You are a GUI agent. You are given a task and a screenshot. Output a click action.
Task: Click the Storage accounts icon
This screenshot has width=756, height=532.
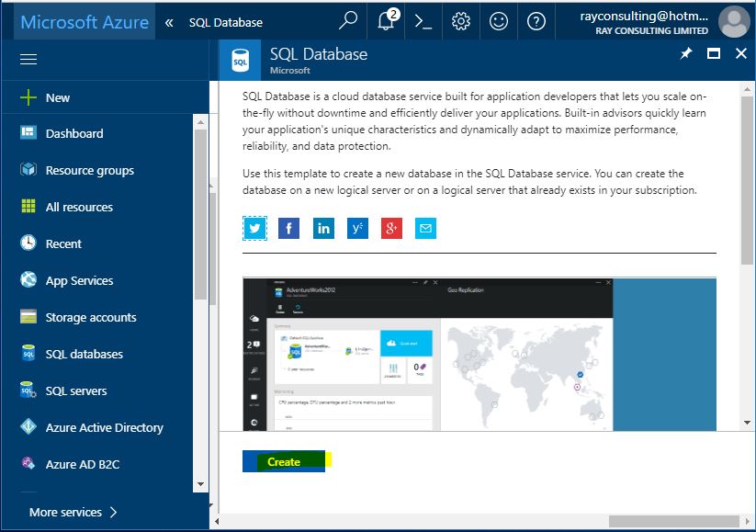point(28,316)
